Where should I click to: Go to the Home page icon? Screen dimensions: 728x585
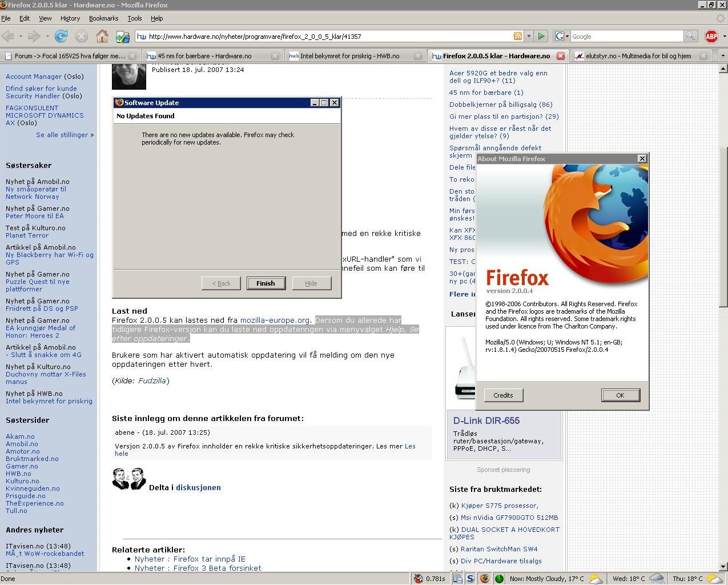pyautogui.click(x=102, y=37)
